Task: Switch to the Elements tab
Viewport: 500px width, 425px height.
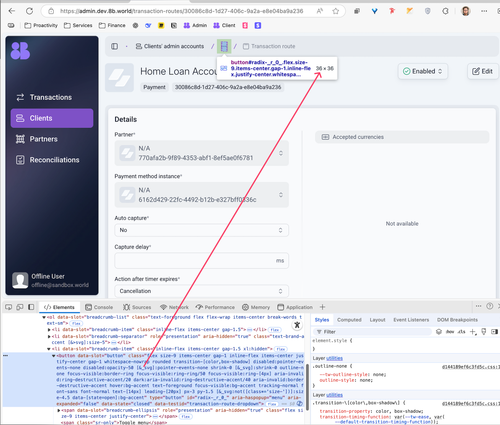Action: tap(59, 307)
